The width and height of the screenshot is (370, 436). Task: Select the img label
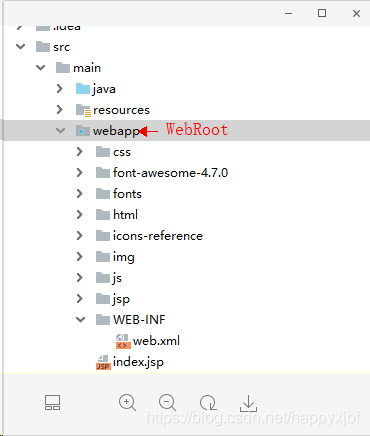(x=124, y=257)
